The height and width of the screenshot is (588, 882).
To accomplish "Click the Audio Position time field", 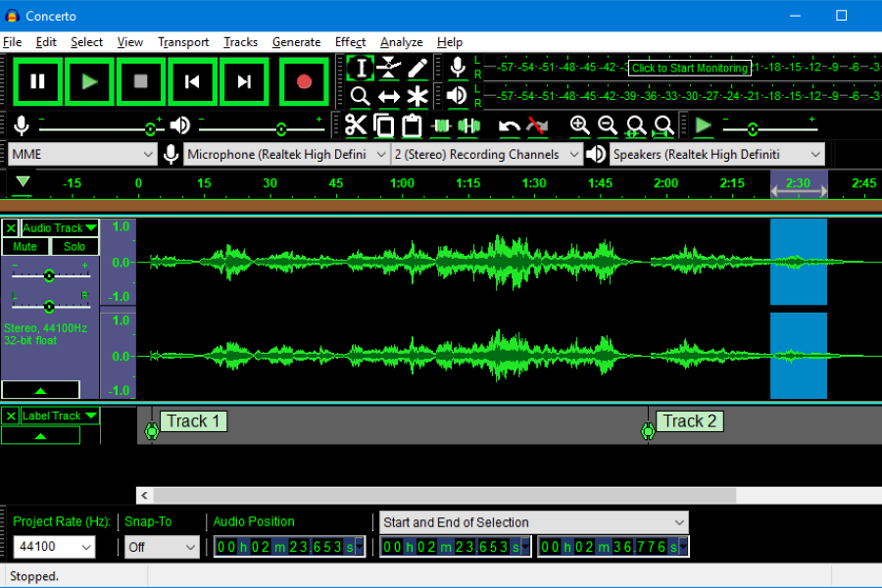I will tap(289, 547).
